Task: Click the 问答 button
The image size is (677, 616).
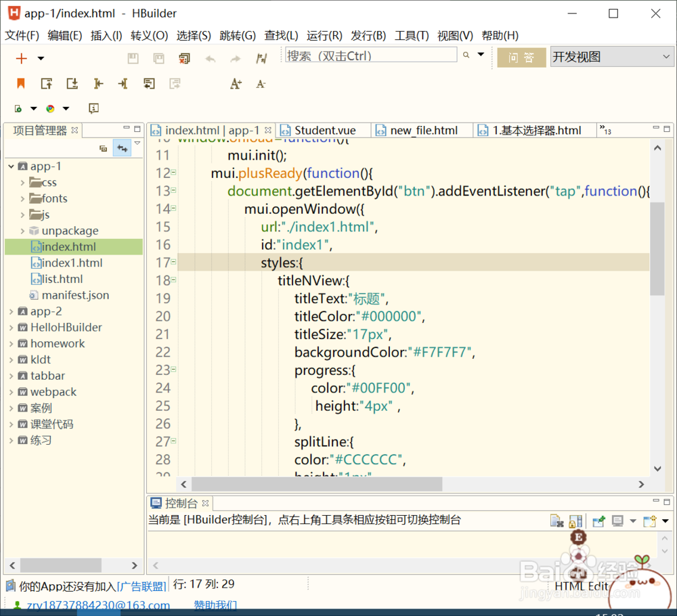Action: 521,58
